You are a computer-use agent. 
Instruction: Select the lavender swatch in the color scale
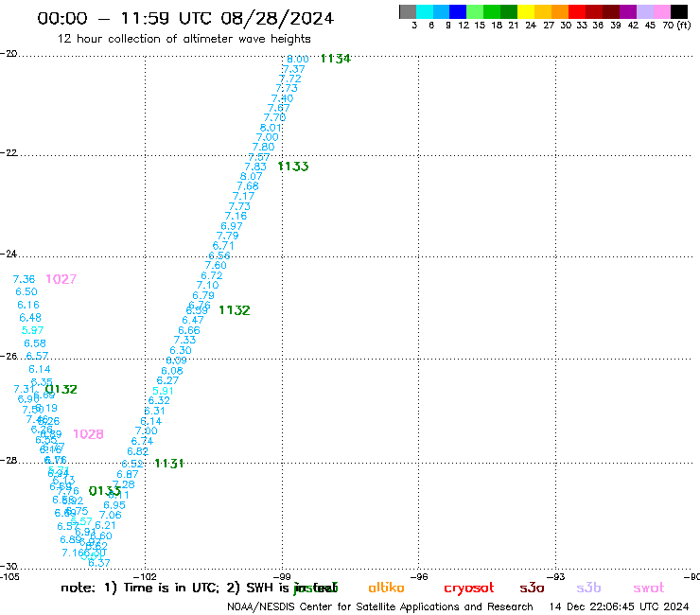(645, 11)
